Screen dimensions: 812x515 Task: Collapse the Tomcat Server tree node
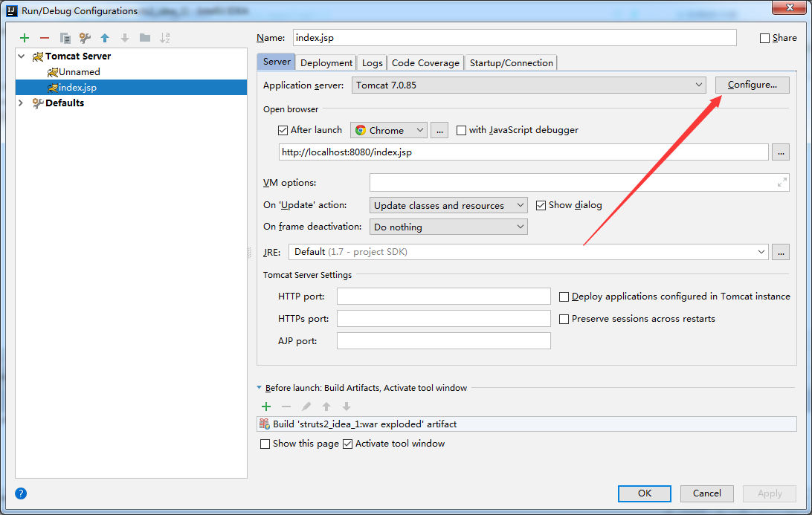[x=22, y=56]
